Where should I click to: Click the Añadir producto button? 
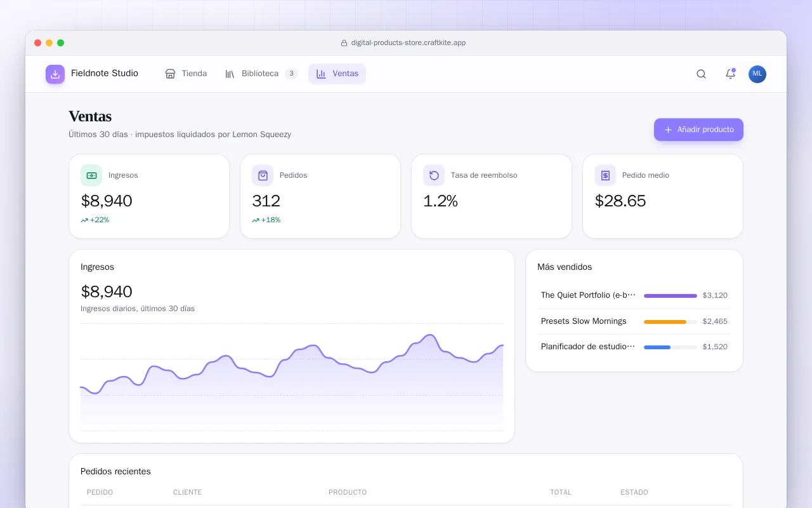[698, 130]
